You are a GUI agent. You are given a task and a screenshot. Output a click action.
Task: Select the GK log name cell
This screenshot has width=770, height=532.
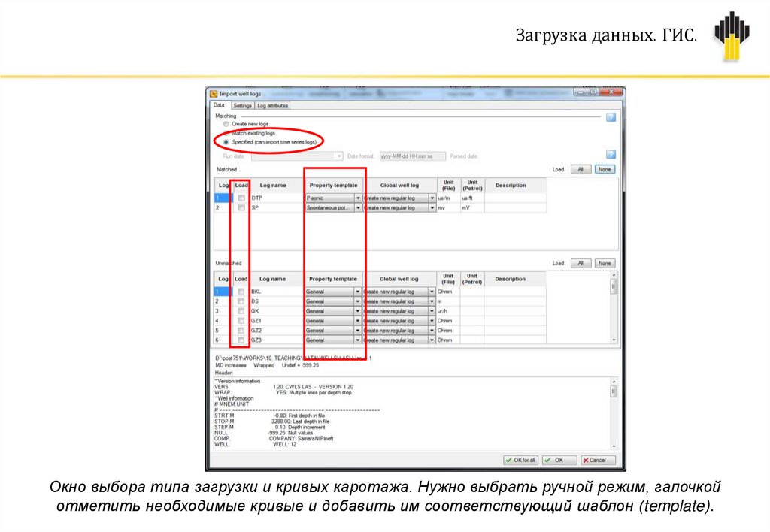277,311
